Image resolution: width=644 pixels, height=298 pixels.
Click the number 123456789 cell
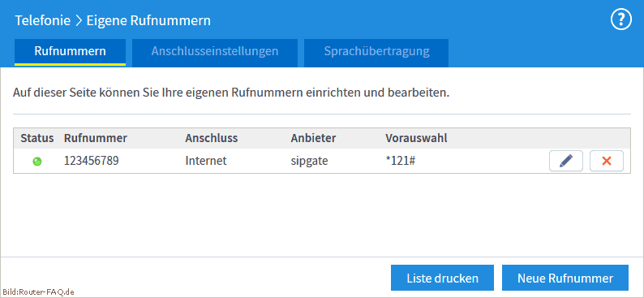(x=91, y=161)
